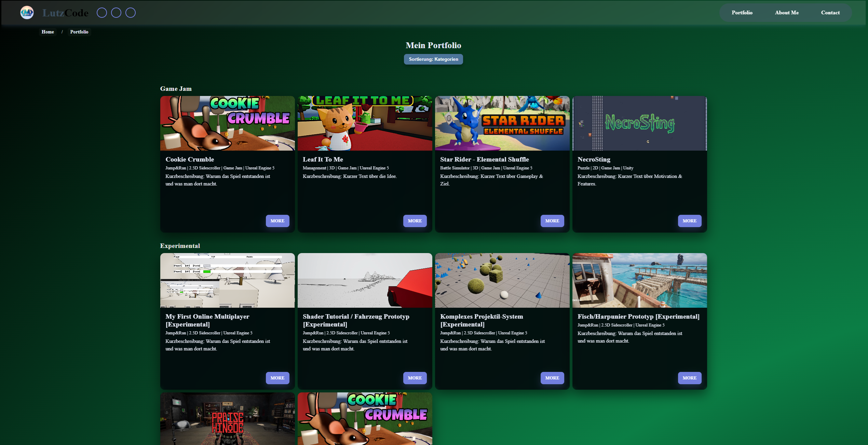Open MORE for Fisch/Harpunier Prototyp card

click(x=689, y=378)
